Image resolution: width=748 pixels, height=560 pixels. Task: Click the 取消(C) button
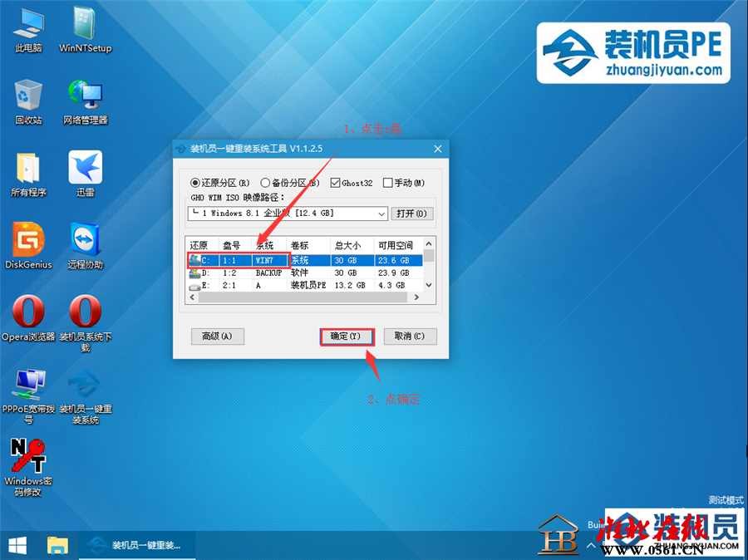(x=411, y=336)
